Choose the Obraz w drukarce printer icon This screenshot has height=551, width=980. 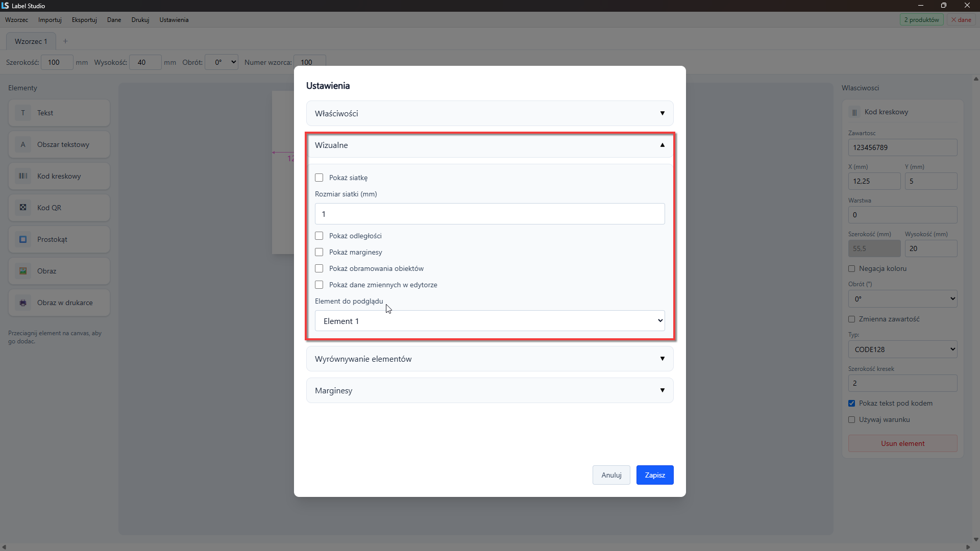pos(23,303)
